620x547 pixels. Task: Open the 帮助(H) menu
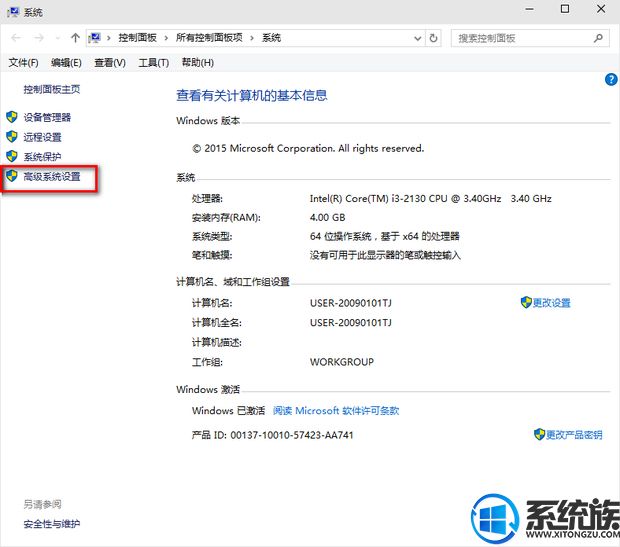[x=198, y=62]
